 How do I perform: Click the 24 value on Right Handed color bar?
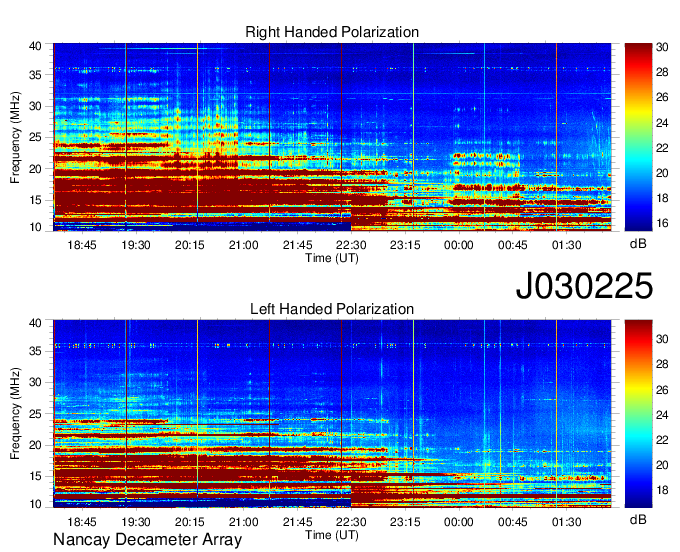(662, 123)
